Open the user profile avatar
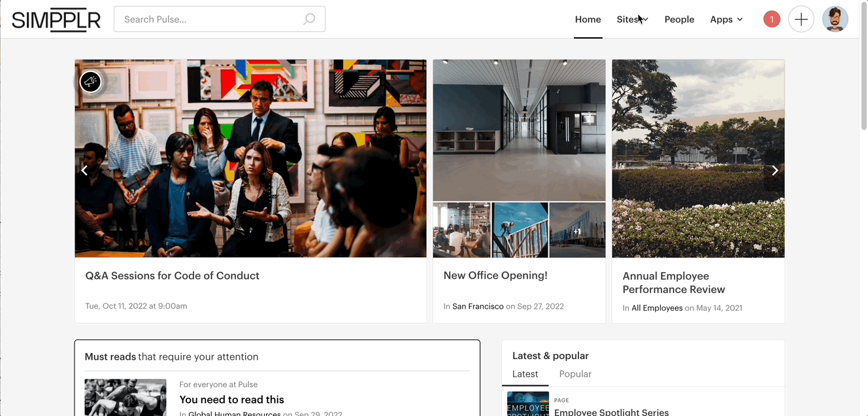 tap(835, 20)
